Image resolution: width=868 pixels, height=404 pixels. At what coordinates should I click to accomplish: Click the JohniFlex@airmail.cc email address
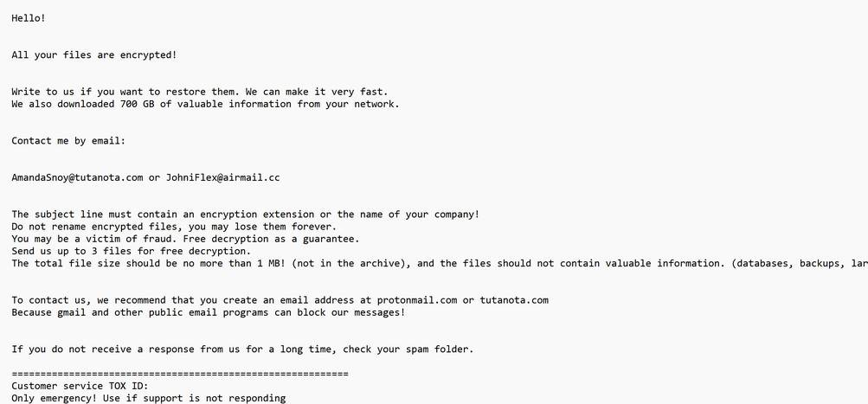coord(222,177)
